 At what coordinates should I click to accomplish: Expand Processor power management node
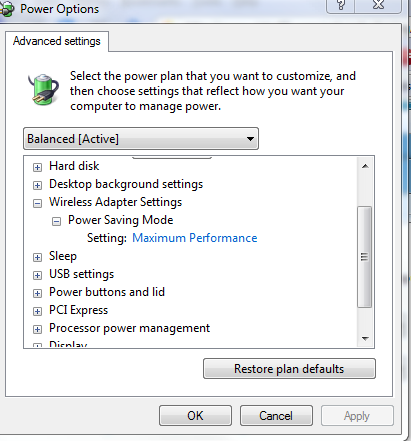click(37, 329)
